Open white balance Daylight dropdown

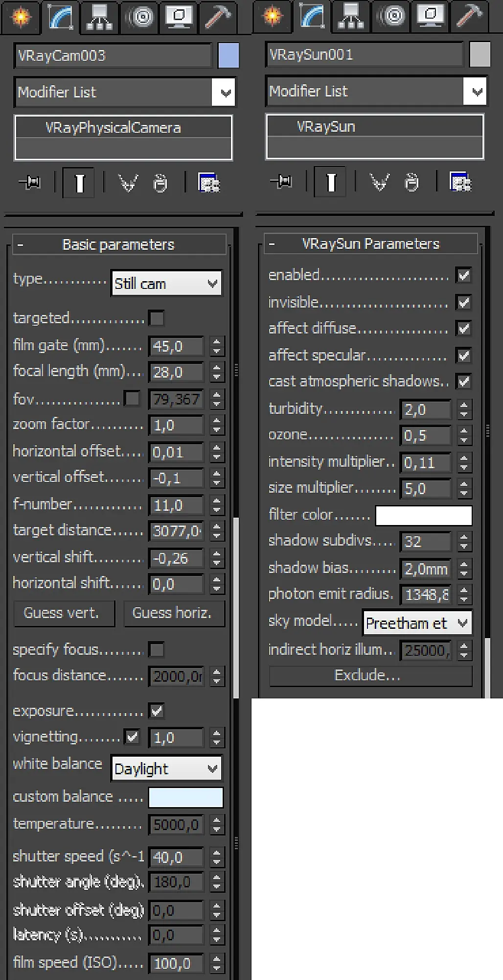(x=166, y=768)
